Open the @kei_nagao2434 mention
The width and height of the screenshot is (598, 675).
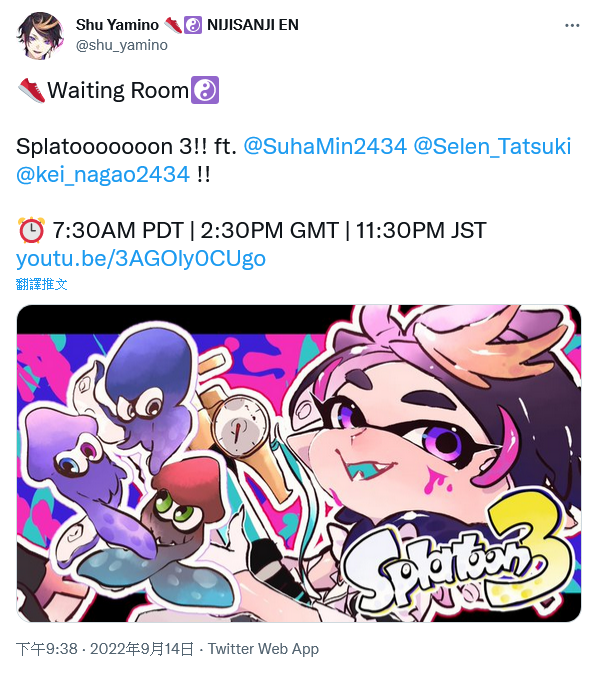point(103,174)
